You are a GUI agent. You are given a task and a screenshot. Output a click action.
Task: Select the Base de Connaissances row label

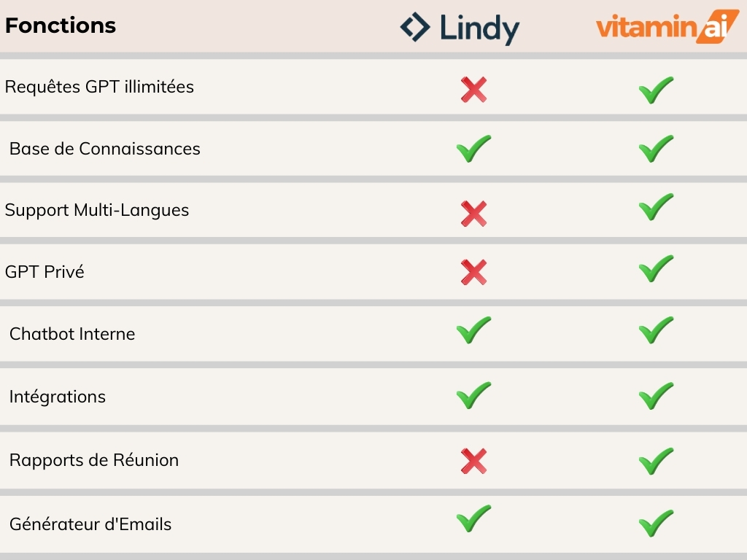click(x=105, y=149)
